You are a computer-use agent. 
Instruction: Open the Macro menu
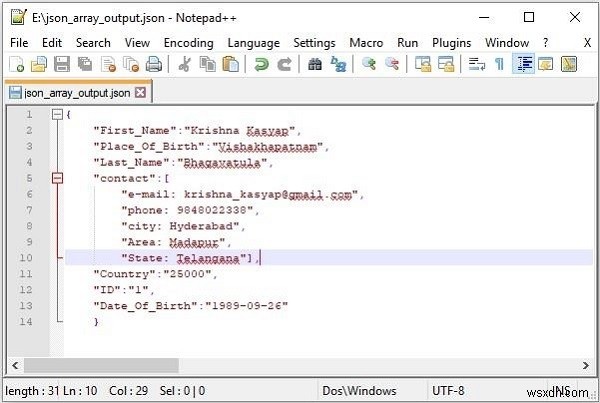(x=366, y=43)
